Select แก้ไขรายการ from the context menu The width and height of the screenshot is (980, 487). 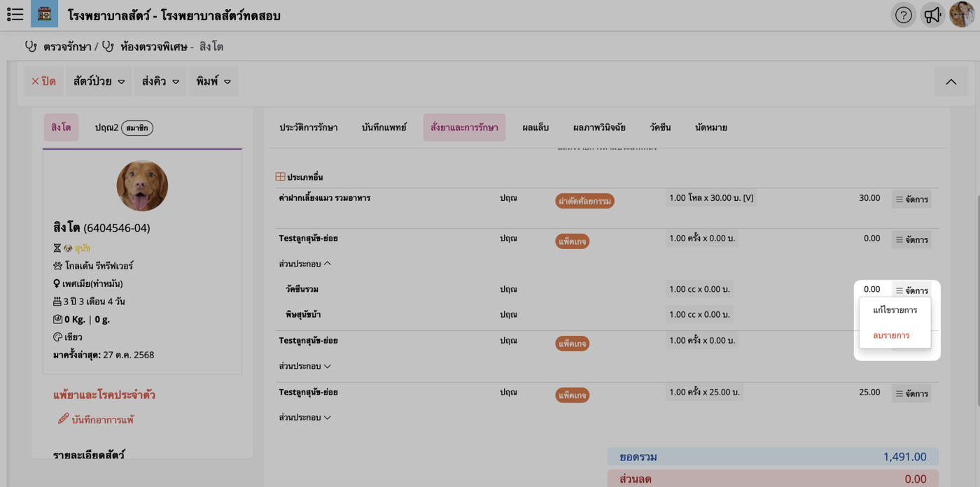(x=895, y=310)
